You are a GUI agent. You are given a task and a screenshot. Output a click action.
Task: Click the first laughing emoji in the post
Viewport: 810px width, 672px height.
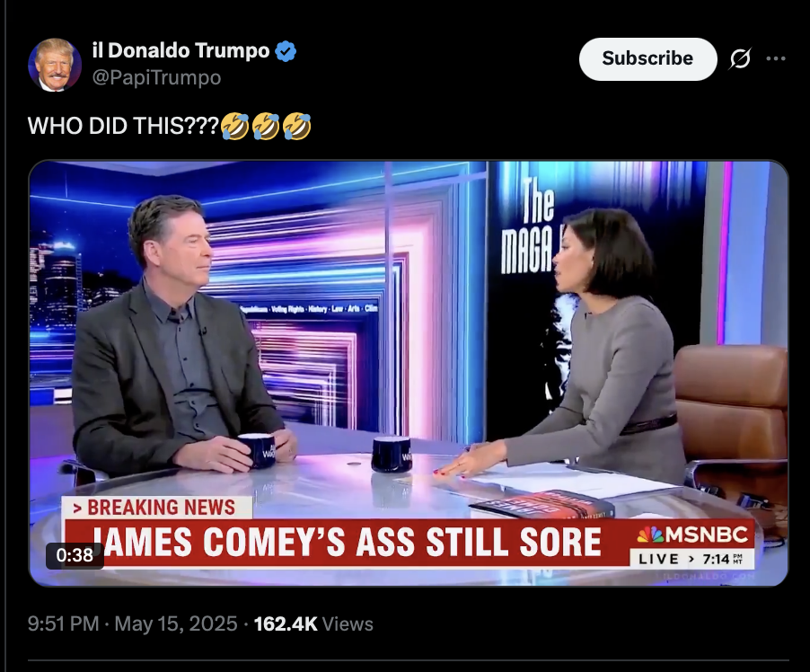pyautogui.click(x=235, y=126)
